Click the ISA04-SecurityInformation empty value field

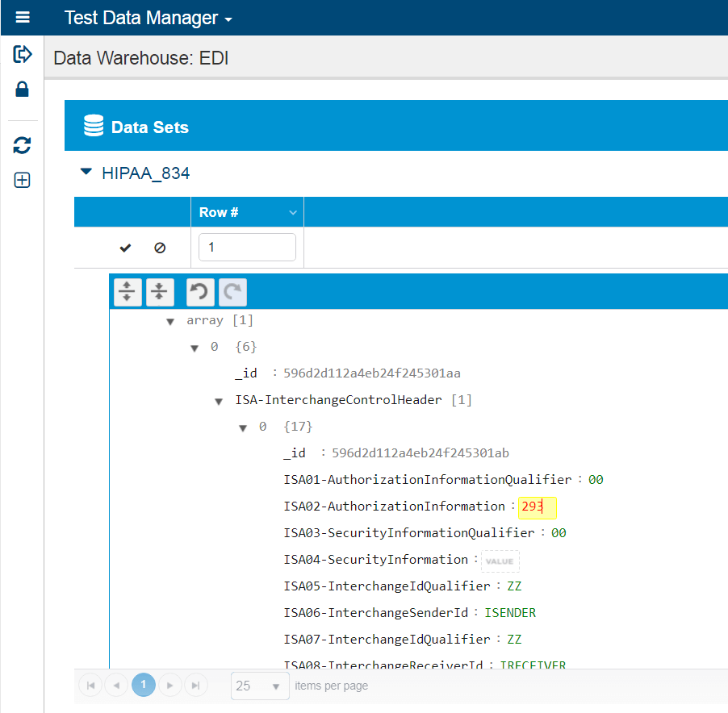[x=500, y=561]
